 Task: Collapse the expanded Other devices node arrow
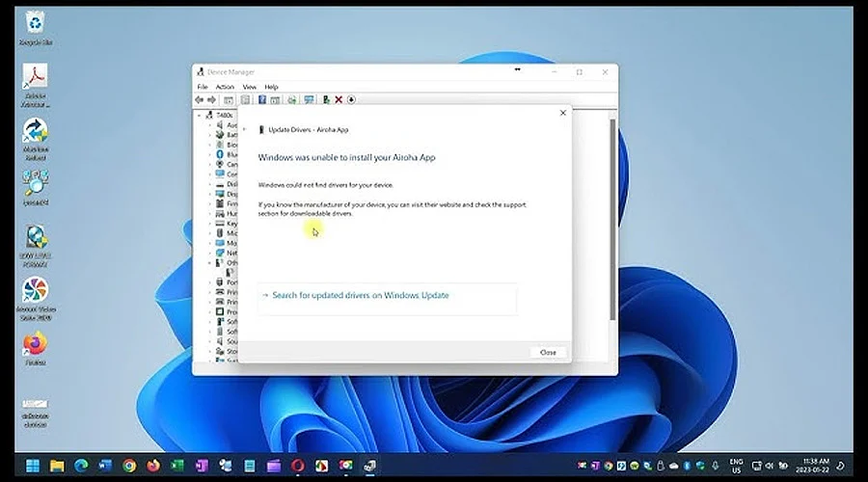(210, 263)
